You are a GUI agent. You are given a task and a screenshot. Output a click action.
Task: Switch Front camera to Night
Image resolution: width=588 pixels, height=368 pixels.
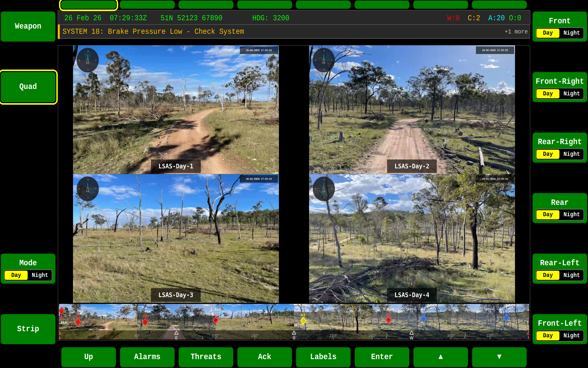(571, 33)
